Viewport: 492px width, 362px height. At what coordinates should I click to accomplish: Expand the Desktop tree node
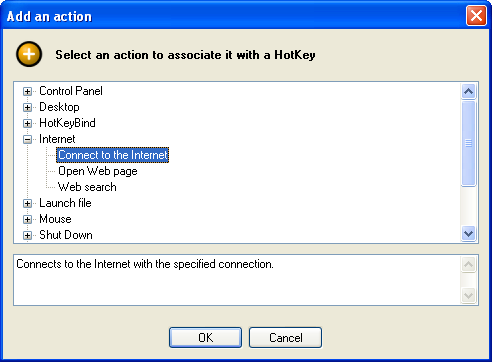27,107
